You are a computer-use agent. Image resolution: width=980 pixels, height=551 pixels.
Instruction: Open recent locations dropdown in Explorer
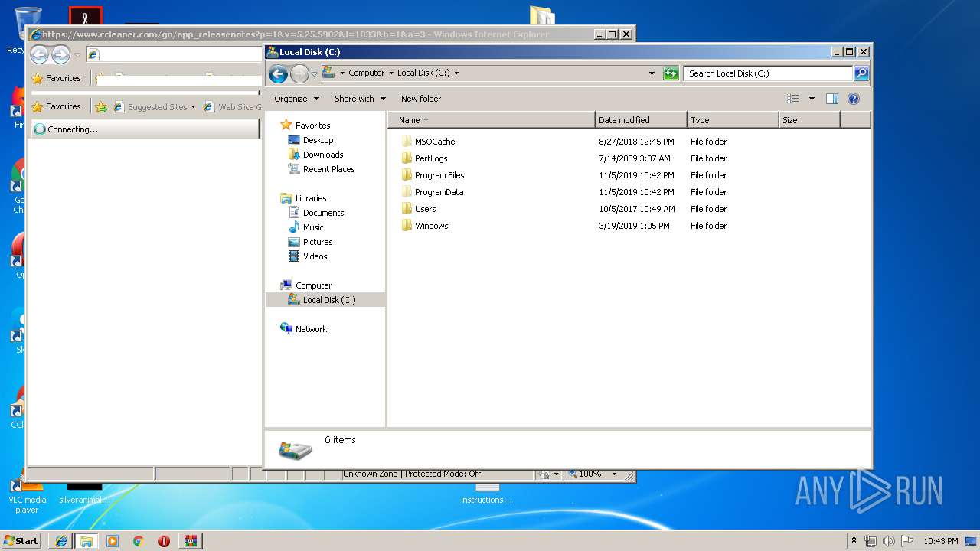(x=314, y=74)
